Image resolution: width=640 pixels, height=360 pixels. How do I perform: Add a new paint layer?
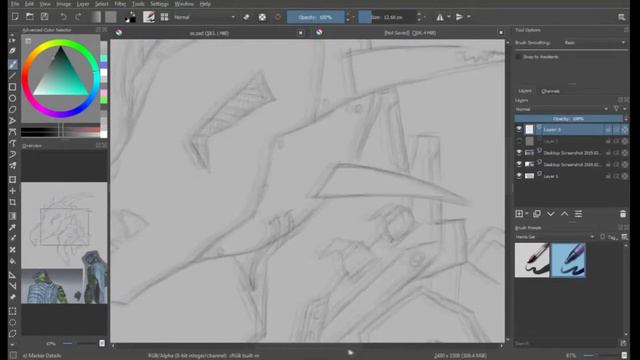click(519, 213)
